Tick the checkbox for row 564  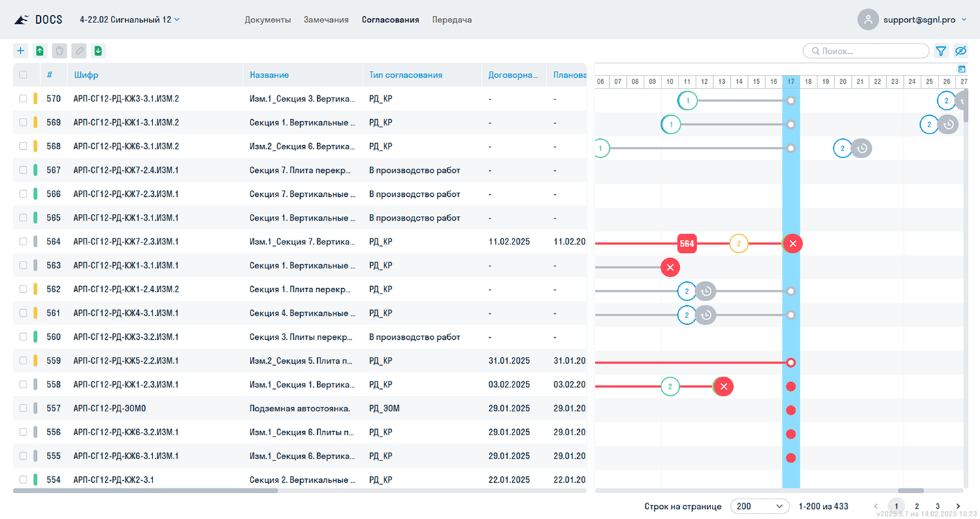point(23,242)
